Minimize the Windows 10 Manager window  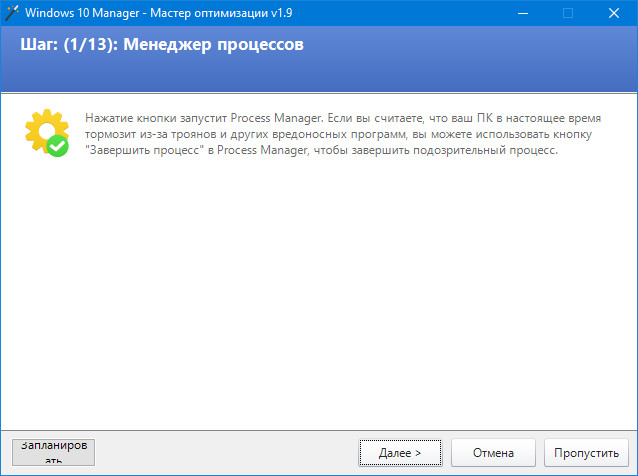click(x=523, y=13)
